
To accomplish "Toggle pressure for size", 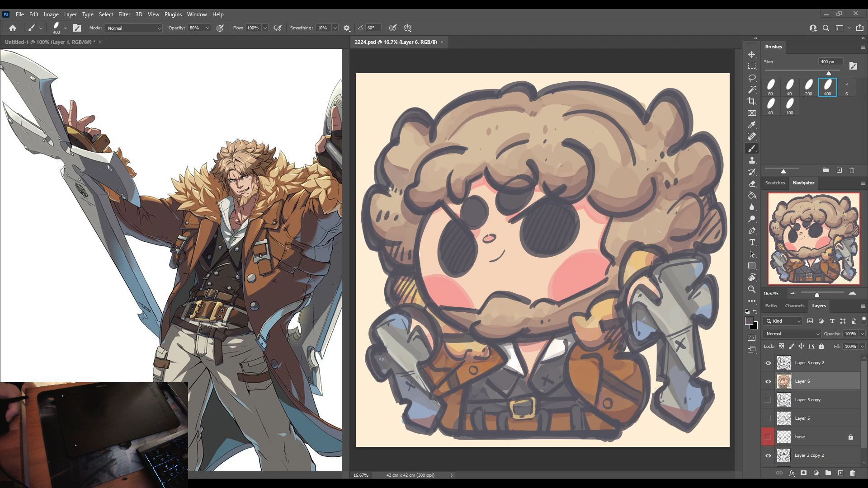I will (x=393, y=28).
